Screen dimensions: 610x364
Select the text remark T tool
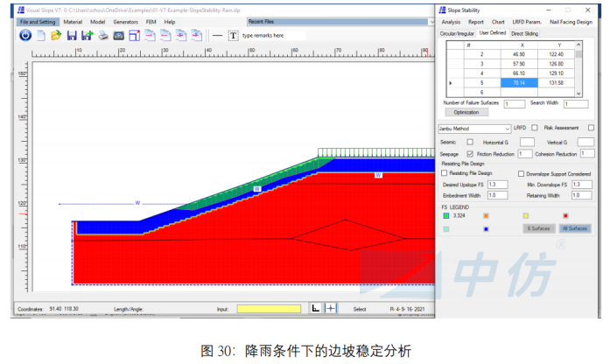click(x=233, y=35)
